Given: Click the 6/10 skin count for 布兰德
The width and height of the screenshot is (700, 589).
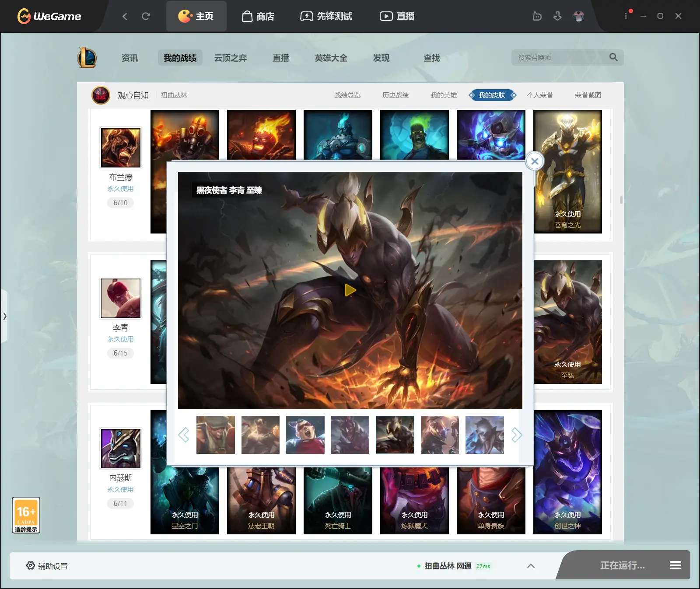Looking at the screenshot, I should click(120, 202).
